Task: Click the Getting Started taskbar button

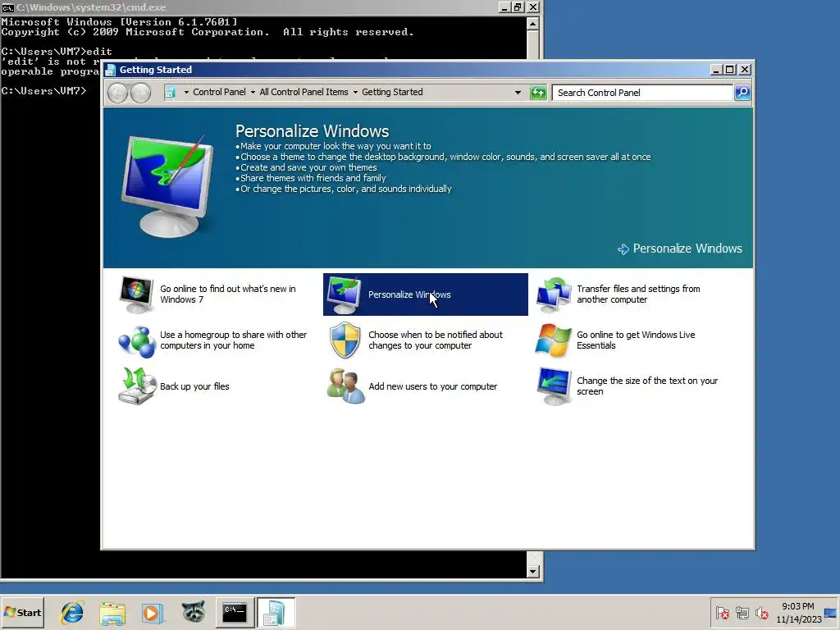Action: 276,612
